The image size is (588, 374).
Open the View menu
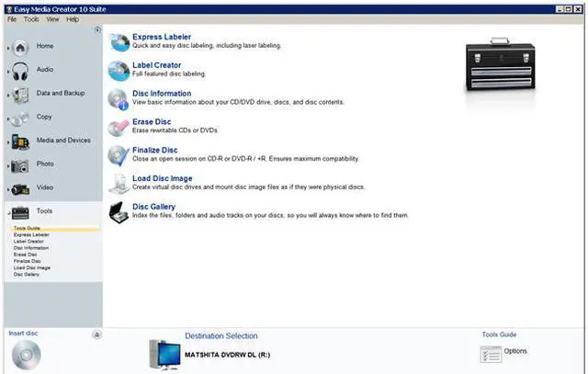[x=52, y=18]
